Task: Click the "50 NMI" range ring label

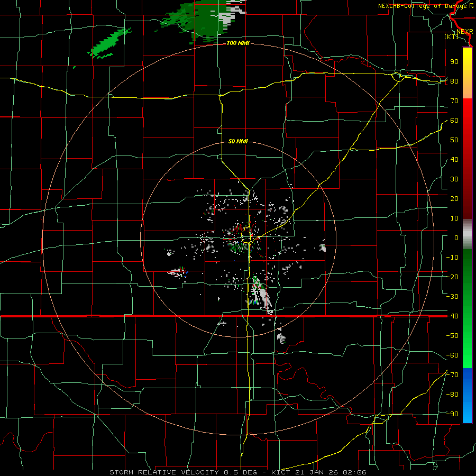Action: tap(238, 141)
